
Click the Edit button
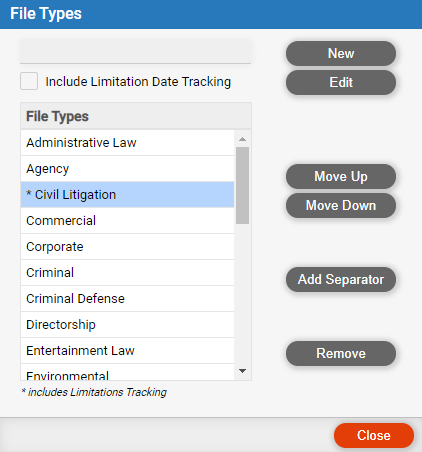341,82
